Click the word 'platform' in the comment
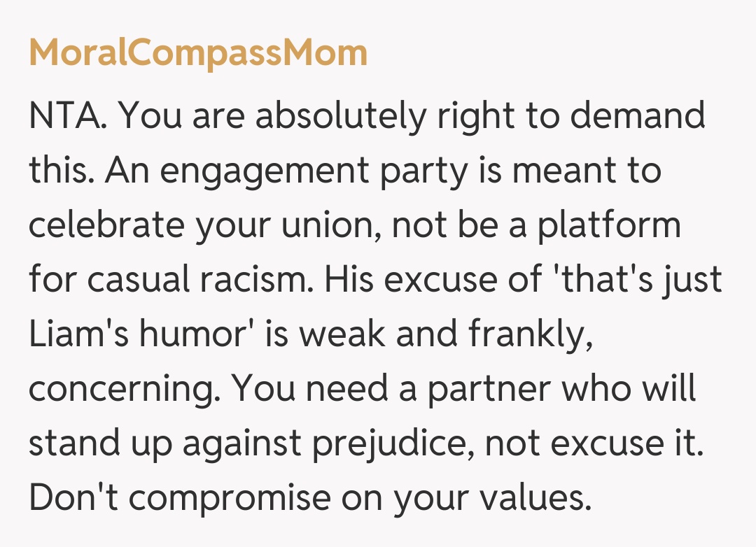Image resolution: width=756 pixels, height=547 pixels. (609, 226)
